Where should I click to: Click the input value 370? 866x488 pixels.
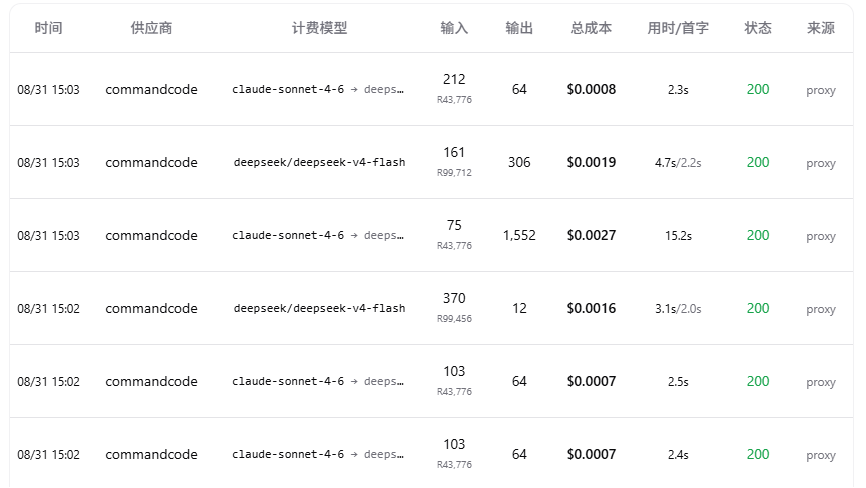(454, 298)
